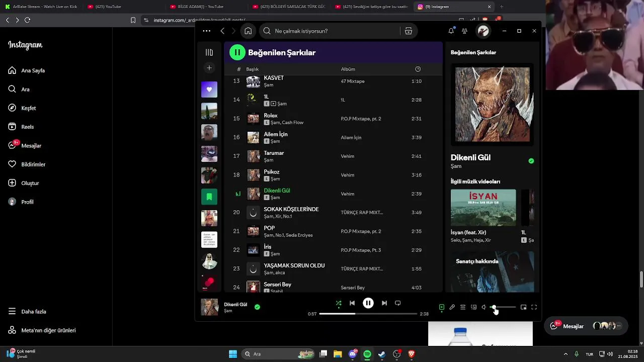This screenshot has width=644, height=362.
Task: Open 47 Mixtape album link
Action: click(x=353, y=81)
